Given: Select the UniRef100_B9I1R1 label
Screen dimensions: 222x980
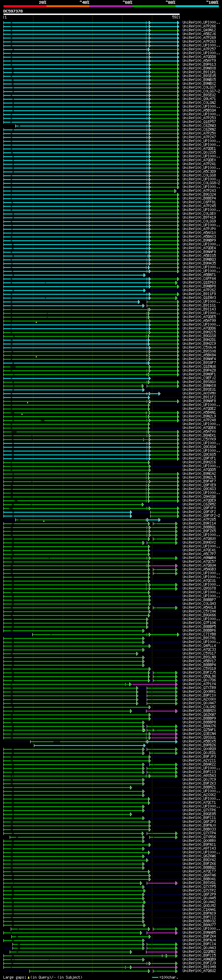Looking at the screenshot, I should [x=199, y=72].
